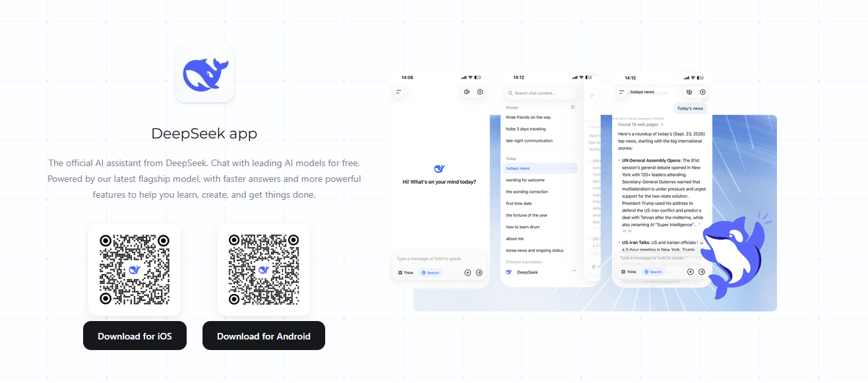868x383 pixels.
Task: Click voice input icon in news chat phone
Action: pos(702,272)
